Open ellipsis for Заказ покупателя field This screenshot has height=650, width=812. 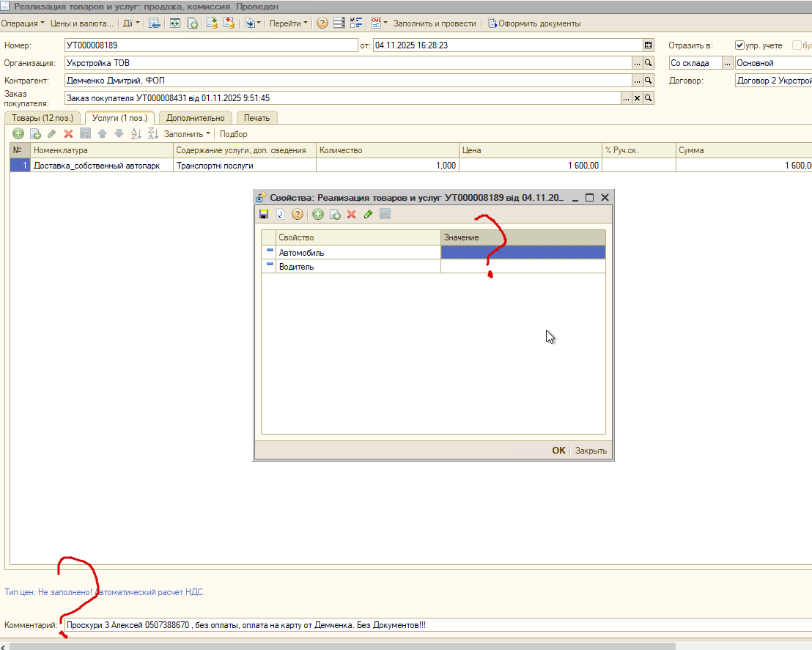pos(627,98)
